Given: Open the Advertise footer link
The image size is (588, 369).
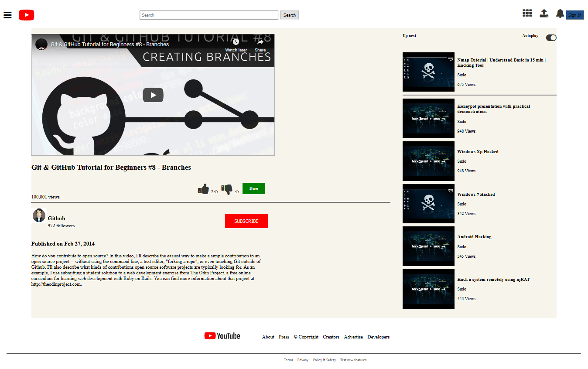Looking at the screenshot, I should (x=353, y=337).
